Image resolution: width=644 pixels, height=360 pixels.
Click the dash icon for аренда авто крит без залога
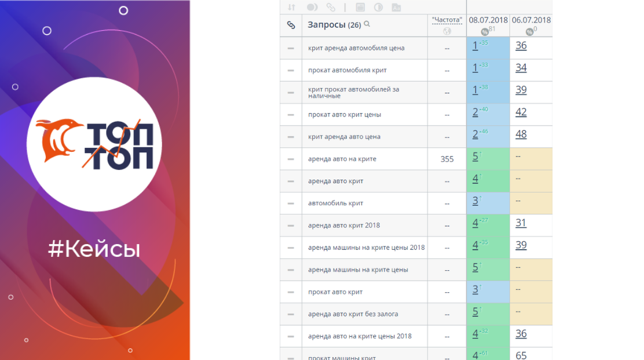[291, 314]
